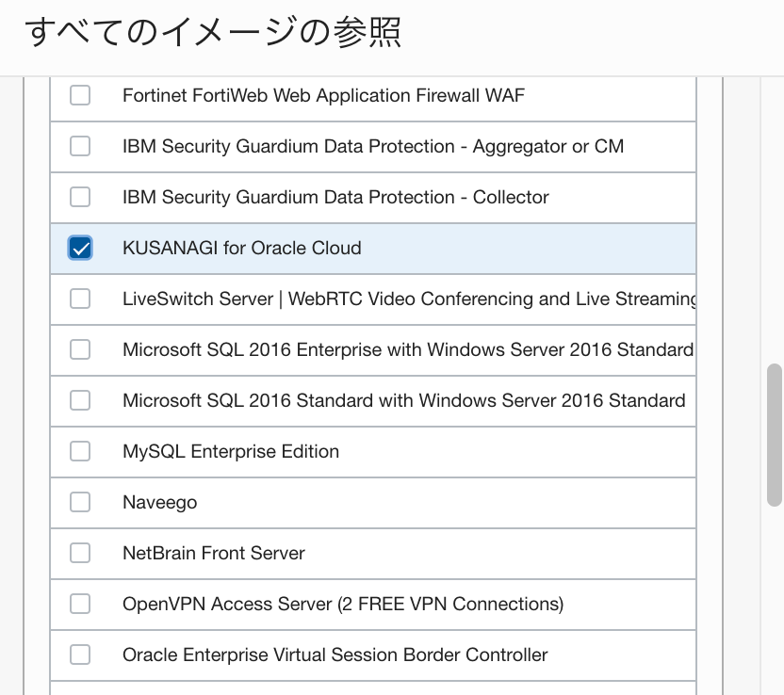The width and height of the screenshot is (784, 695).
Task: Select Microsoft SQL 2016 Standard checkbox
Action: (x=80, y=401)
